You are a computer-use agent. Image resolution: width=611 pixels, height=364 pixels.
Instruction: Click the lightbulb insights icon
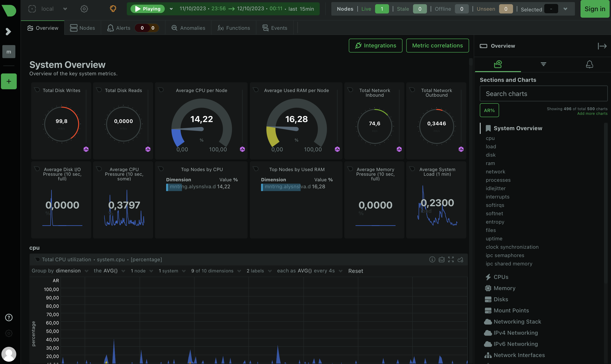113,9
